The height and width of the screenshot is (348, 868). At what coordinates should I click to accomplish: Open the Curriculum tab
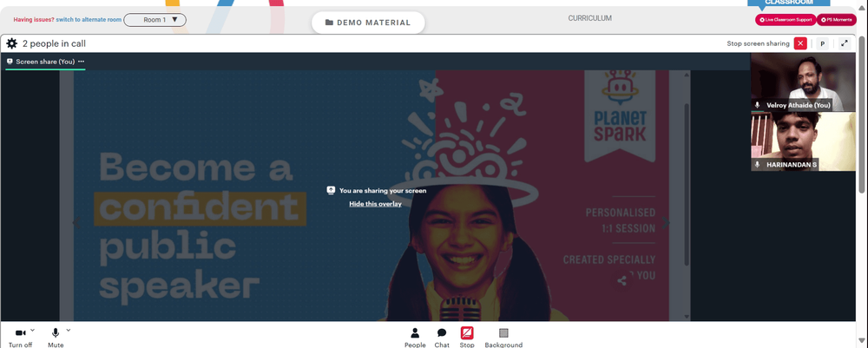pos(589,18)
